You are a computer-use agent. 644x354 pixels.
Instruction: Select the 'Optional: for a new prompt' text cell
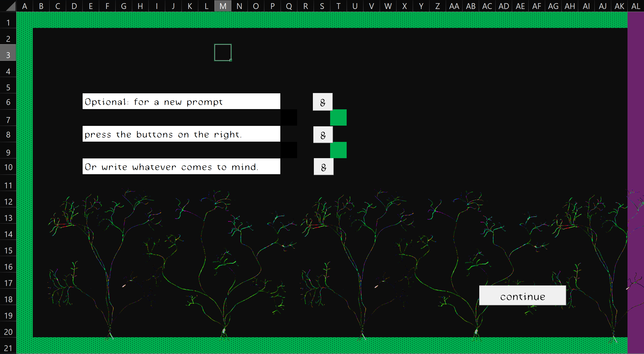coord(181,101)
